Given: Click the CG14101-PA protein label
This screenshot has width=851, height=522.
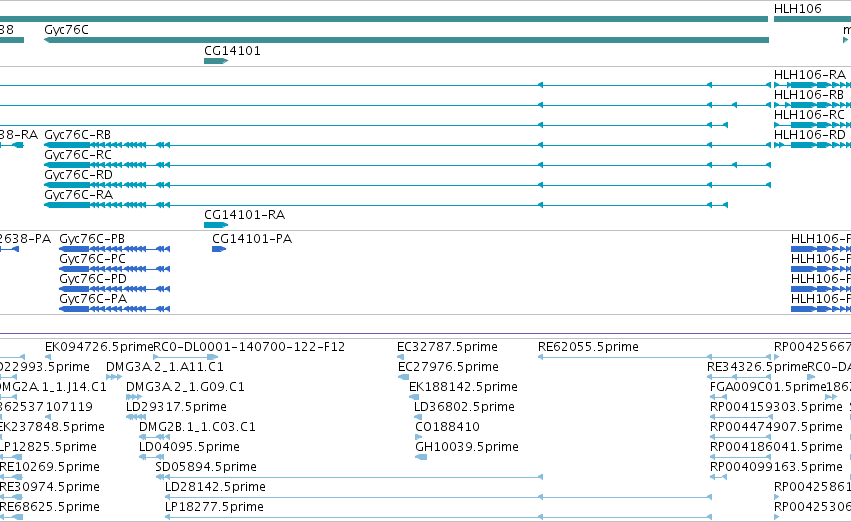Looking at the screenshot, I should coord(252,239).
